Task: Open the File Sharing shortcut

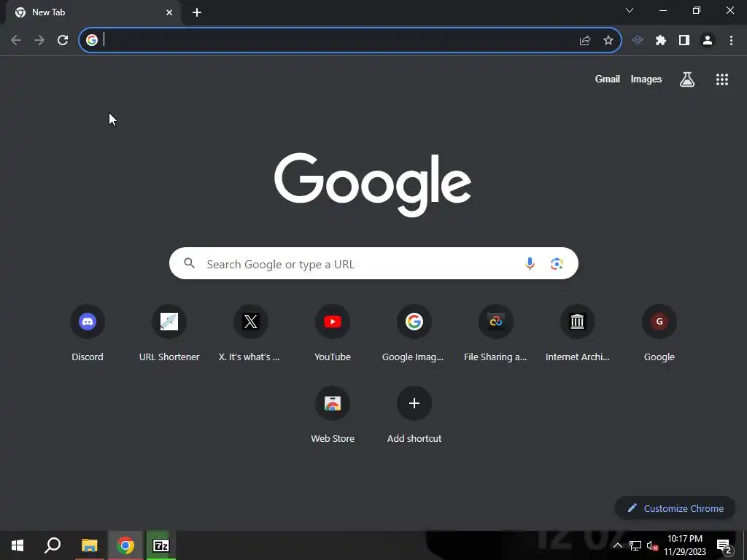Action: point(496,332)
